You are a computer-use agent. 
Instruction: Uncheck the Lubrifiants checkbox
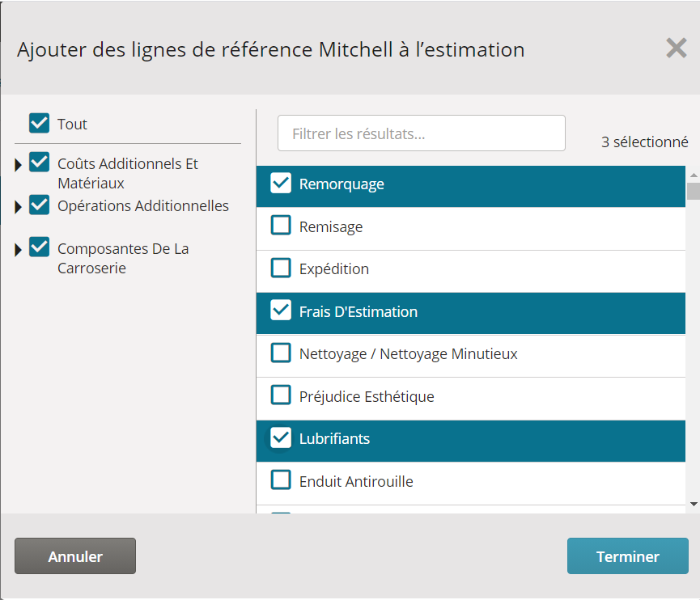281,437
